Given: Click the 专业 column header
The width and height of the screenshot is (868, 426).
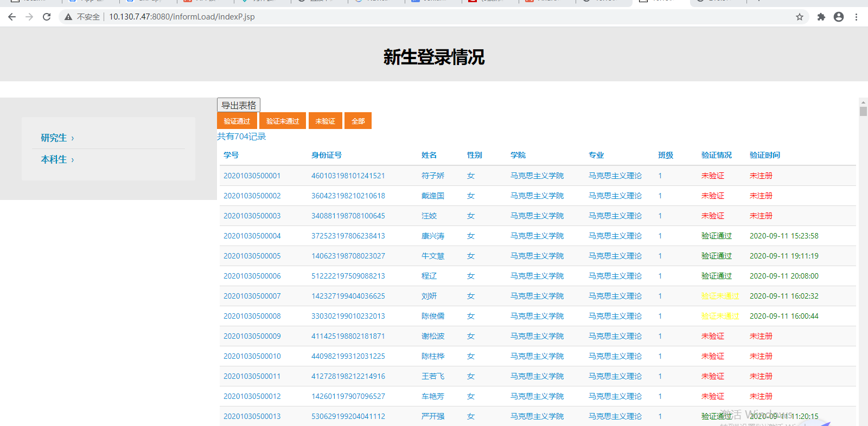Looking at the screenshot, I should (596, 155).
